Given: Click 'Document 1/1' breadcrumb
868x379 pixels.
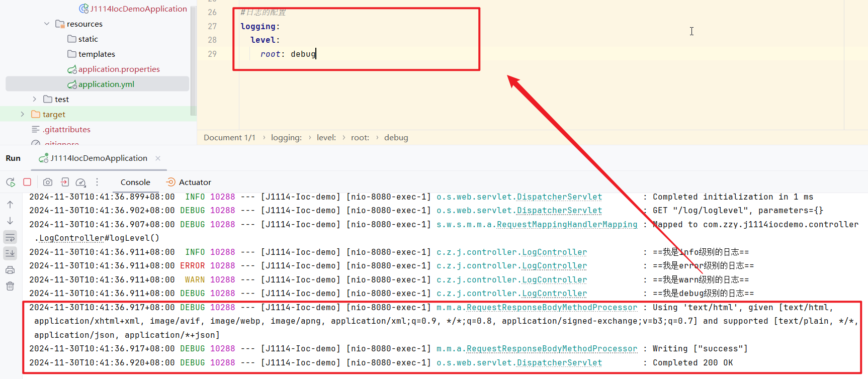Looking at the screenshot, I should coord(229,137).
